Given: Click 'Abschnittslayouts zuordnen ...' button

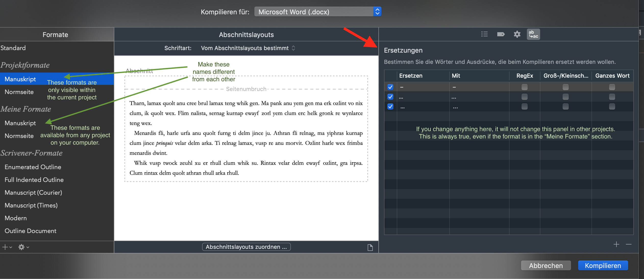Looking at the screenshot, I should (x=246, y=247).
